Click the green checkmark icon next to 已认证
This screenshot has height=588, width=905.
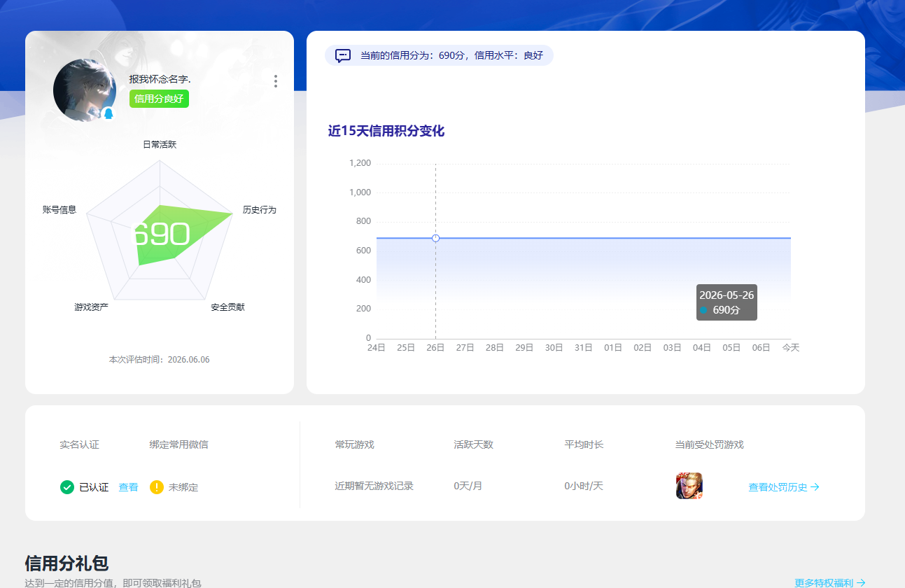point(67,487)
